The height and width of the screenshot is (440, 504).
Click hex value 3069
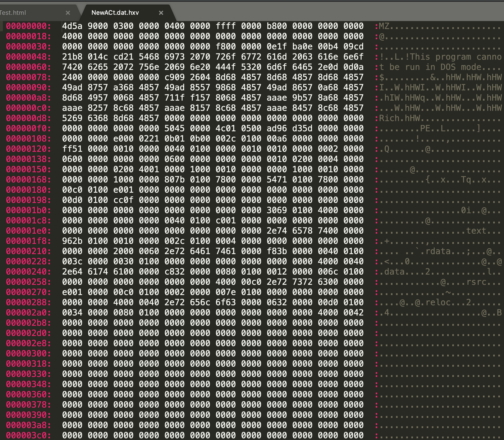[277, 210]
